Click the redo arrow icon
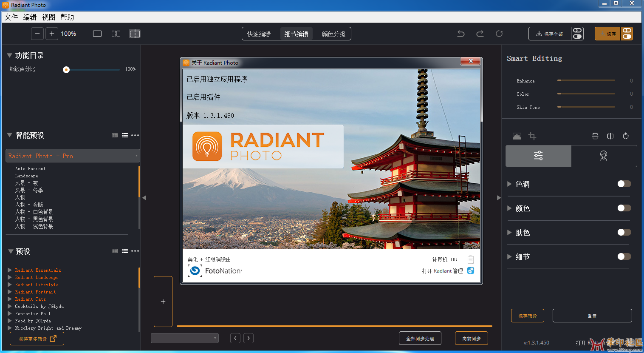Screen dimensions: 644x353 [x=480, y=34]
